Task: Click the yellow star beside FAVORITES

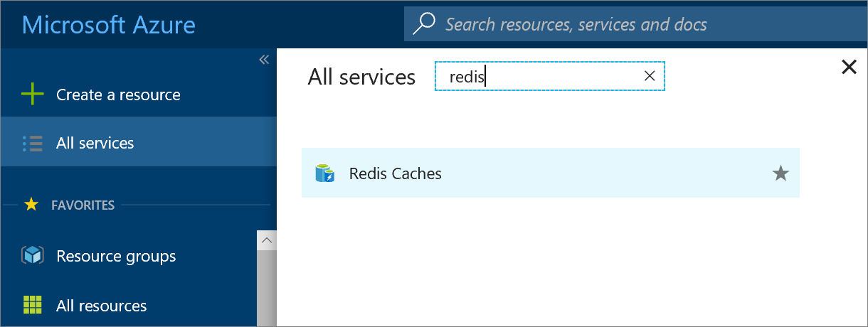Action: 31,205
